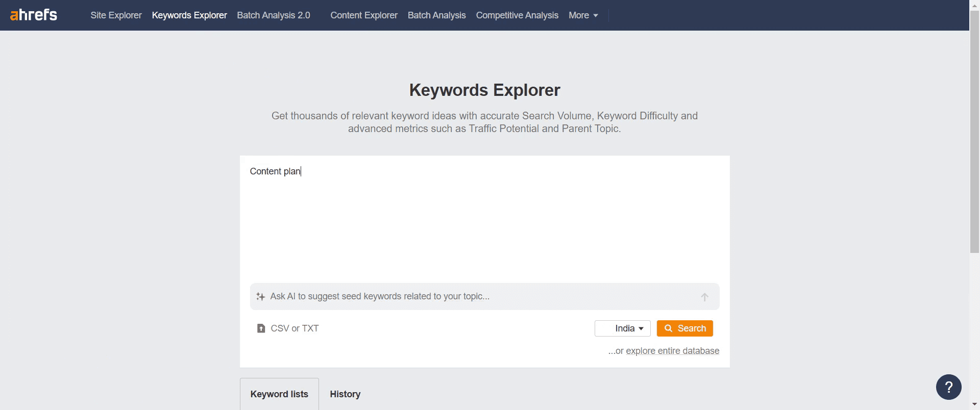The image size is (980, 410).
Task: Click the page vertical scrollbar thumb
Action: 974,132
